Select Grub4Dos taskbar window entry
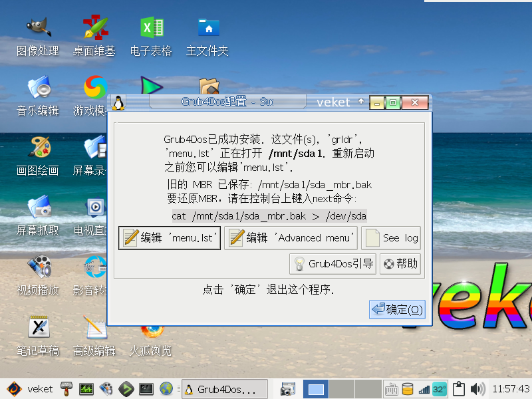The image size is (532, 399). (225, 389)
